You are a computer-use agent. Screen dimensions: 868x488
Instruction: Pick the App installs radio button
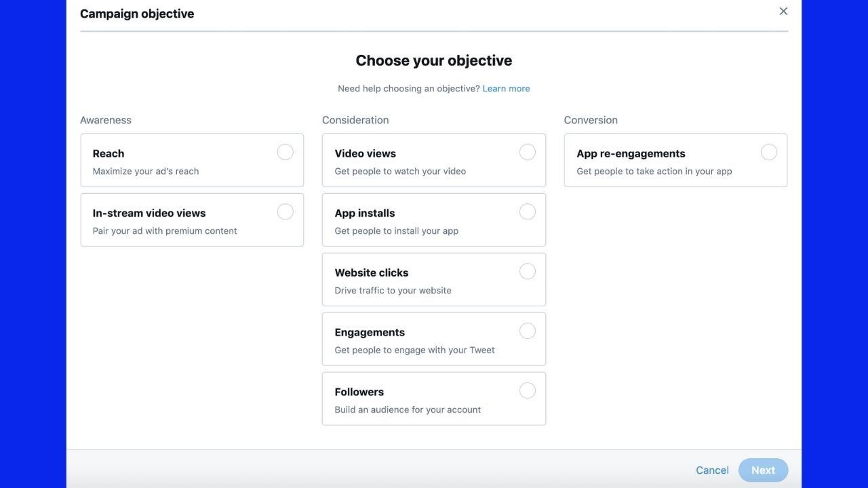point(528,211)
